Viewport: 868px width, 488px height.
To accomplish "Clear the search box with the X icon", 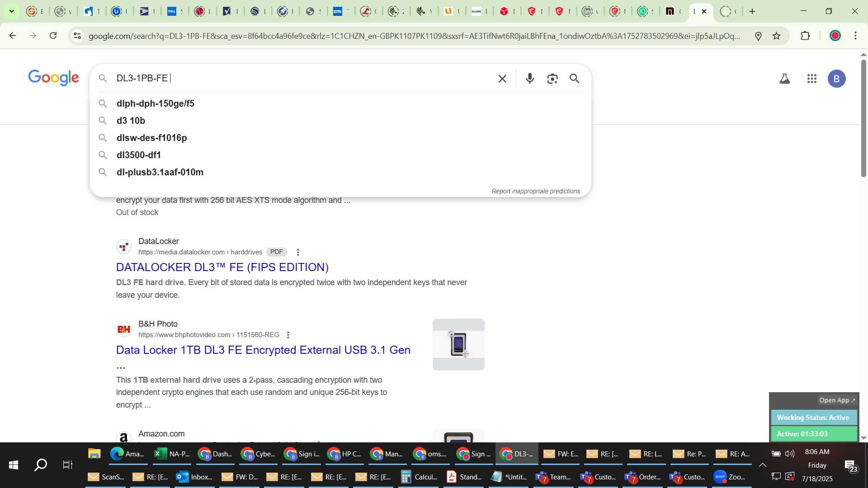I will coord(502,79).
